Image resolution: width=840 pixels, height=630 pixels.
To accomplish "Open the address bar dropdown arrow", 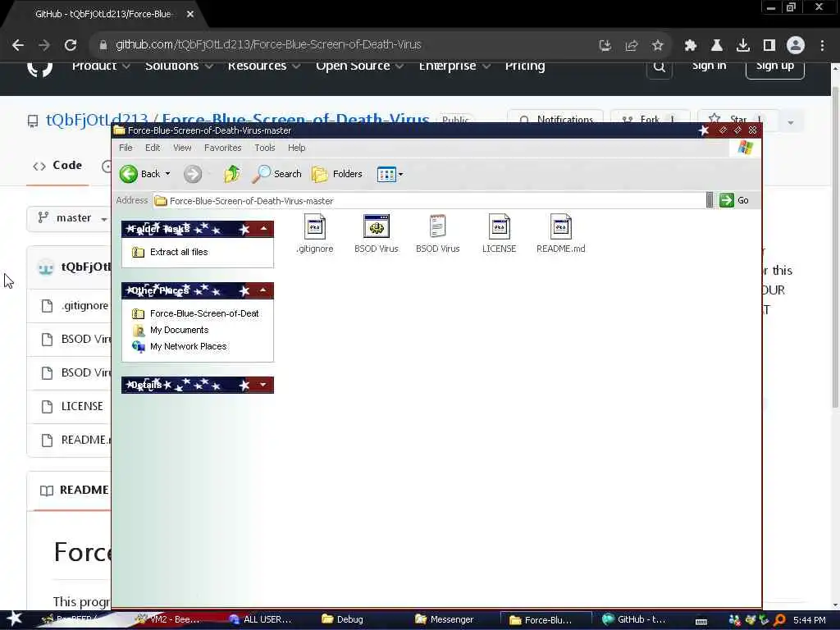I will tap(710, 200).
